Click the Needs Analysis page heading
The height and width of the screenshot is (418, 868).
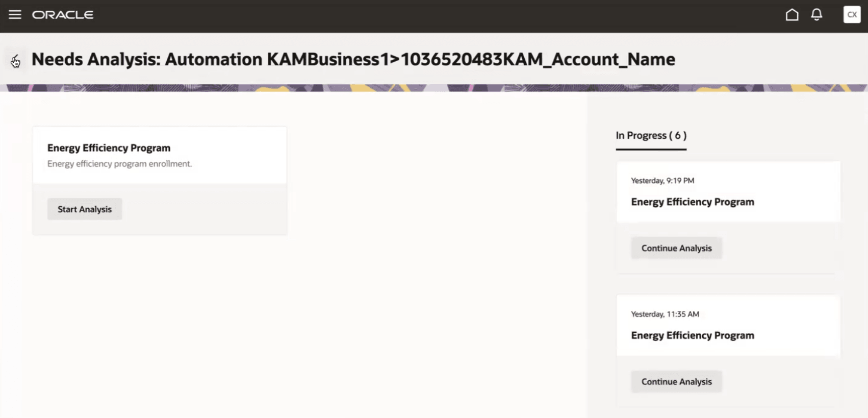coord(353,59)
